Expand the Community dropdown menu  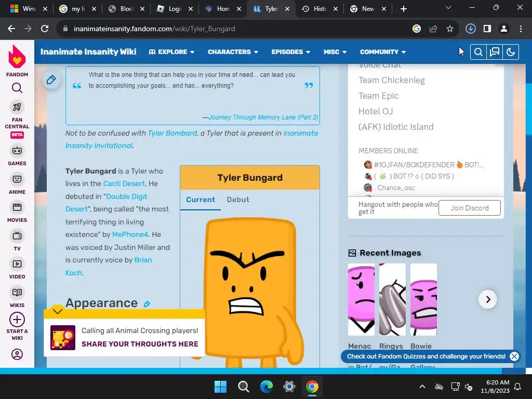coord(383,52)
